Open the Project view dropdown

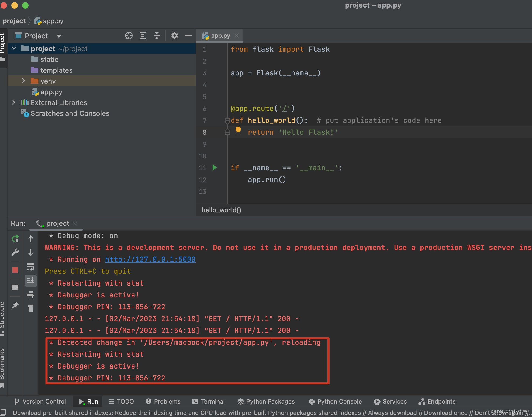click(59, 36)
